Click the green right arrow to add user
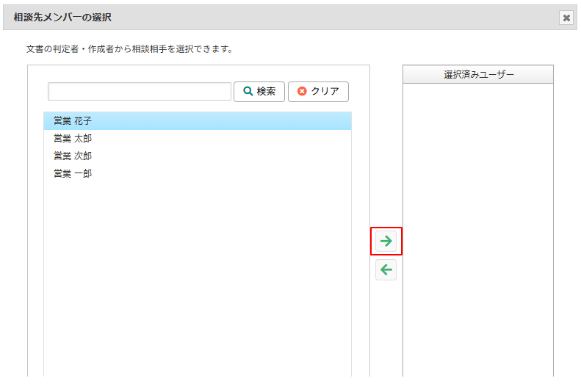Screen dimensions: 581x392 (x=386, y=241)
